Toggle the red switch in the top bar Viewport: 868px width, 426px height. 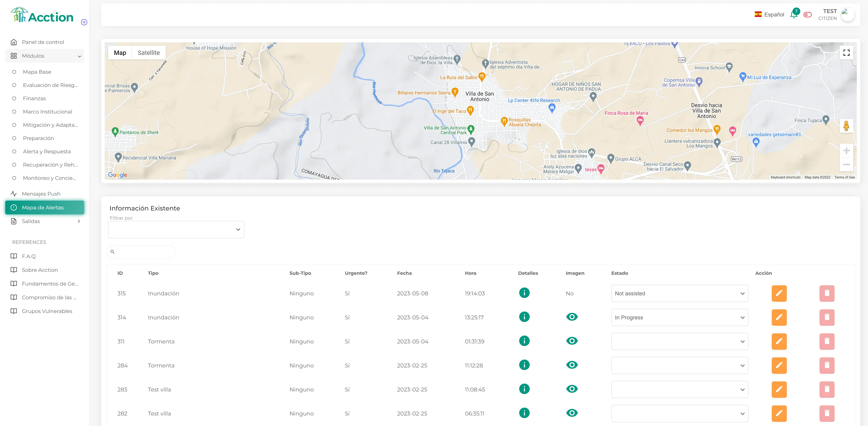tap(807, 15)
